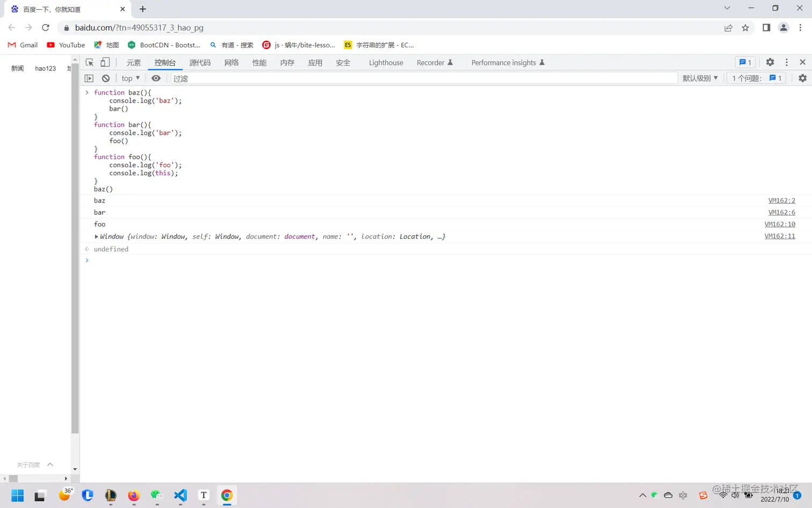Focus the 过滤 filter input field

(424, 78)
